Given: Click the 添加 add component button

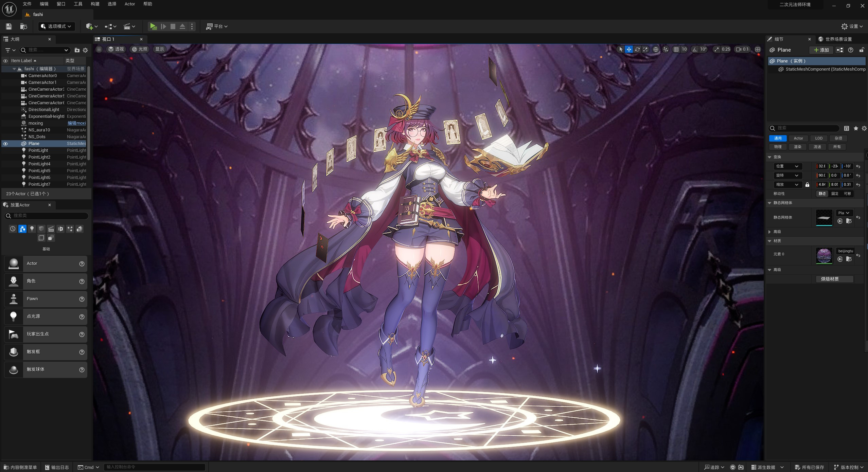Looking at the screenshot, I should (x=821, y=50).
